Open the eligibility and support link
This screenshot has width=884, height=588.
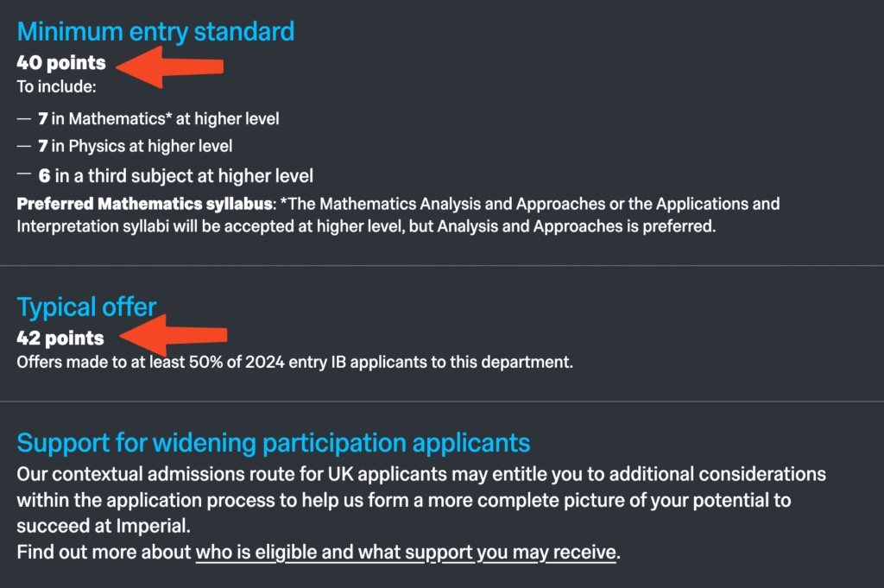coord(406,552)
